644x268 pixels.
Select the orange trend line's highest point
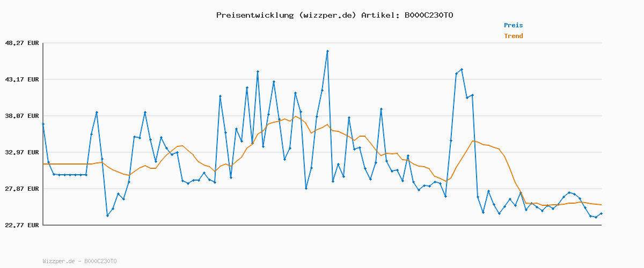(x=295, y=116)
